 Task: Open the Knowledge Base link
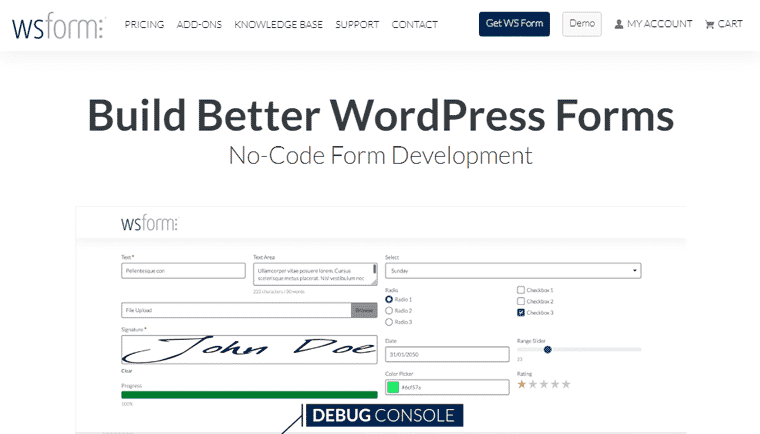coord(278,24)
